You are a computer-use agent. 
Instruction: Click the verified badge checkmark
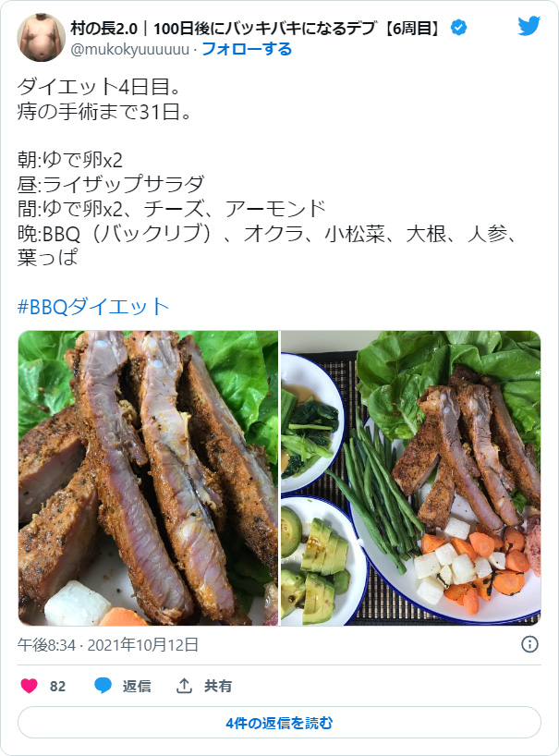[x=458, y=28]
